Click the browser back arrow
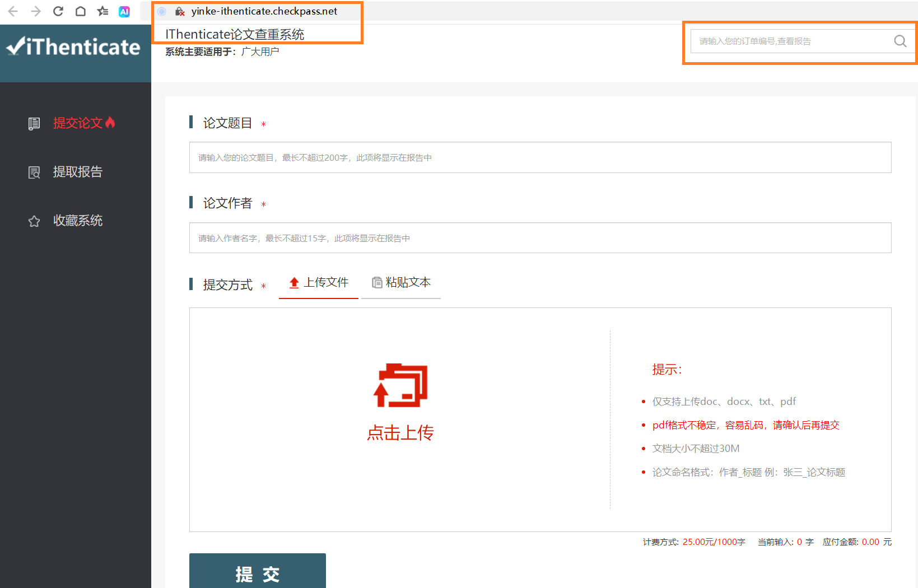The width and height of the screenshot is (918, 588). tap(13, 11)
